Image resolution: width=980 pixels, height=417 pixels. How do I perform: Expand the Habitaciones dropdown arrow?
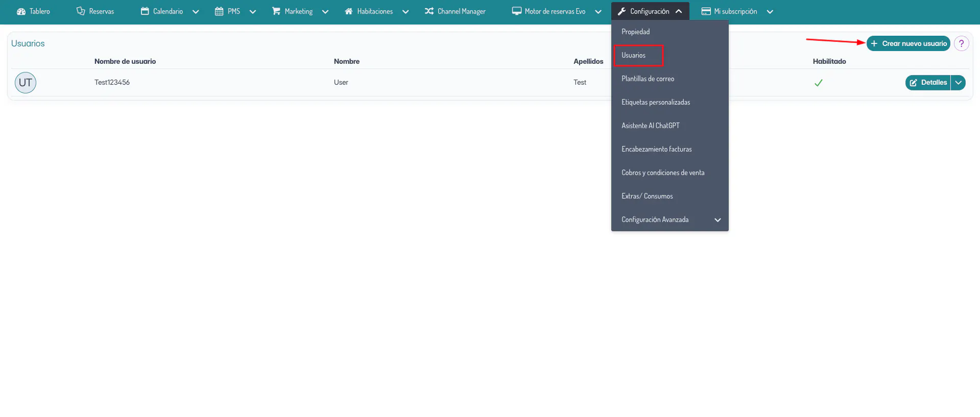(x=405, y=12)
